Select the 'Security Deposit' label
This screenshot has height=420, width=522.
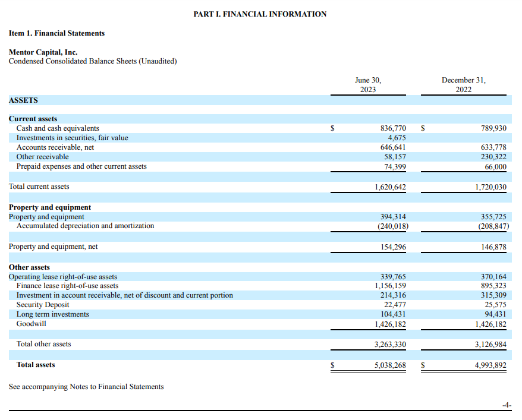pyautogui.click(x=43, y=305)
